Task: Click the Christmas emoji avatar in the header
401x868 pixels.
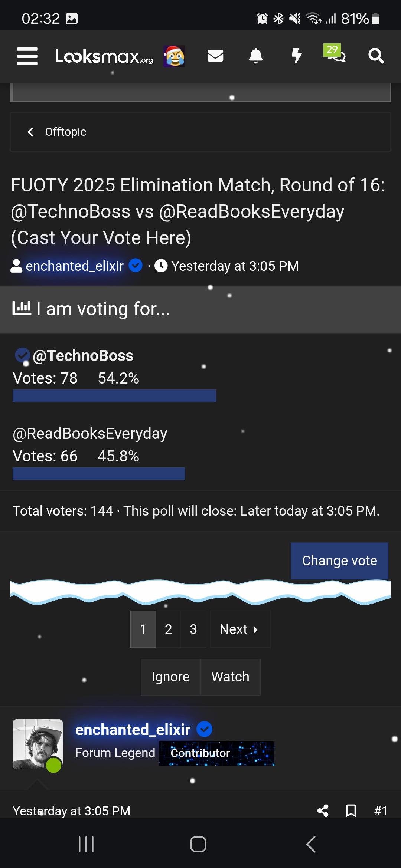Action: [x=175, y=56]
